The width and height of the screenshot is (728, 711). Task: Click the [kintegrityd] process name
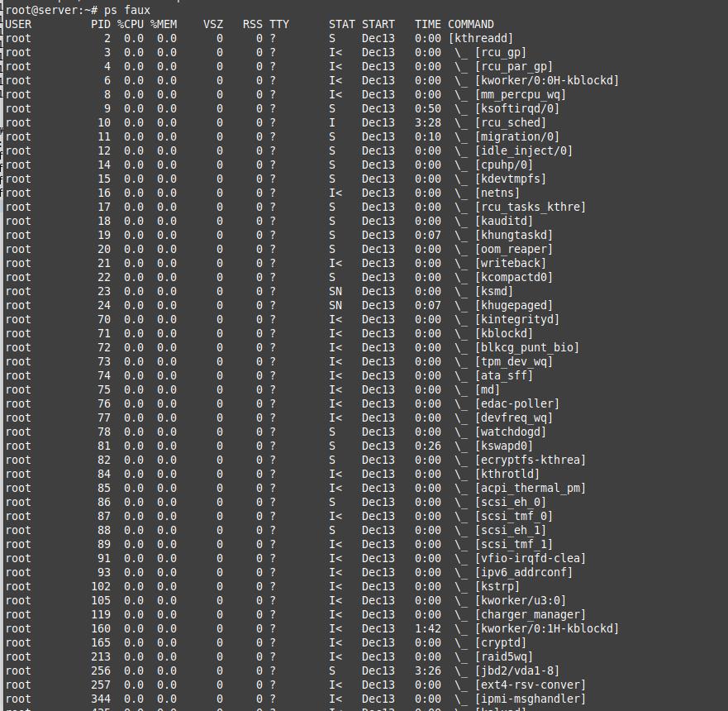coord(516,319)
